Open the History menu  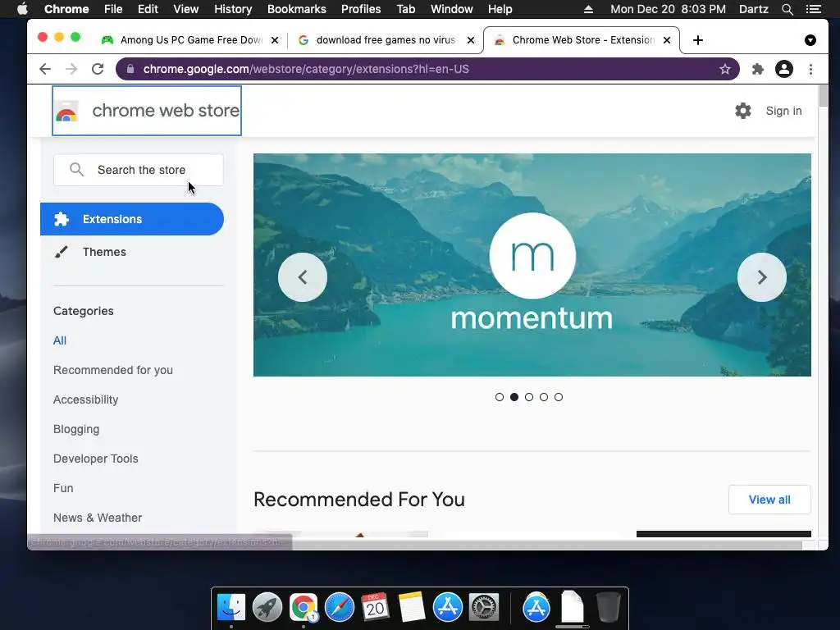232,9
